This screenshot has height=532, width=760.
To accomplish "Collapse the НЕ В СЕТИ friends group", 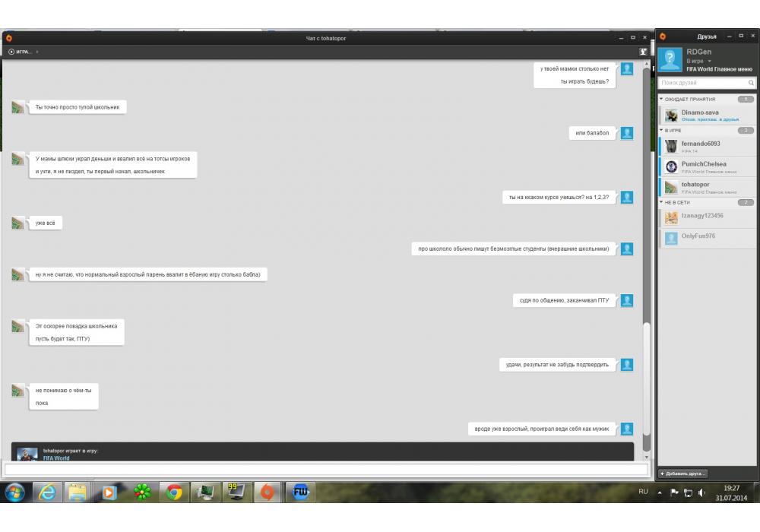I will [x=661, y=202].
